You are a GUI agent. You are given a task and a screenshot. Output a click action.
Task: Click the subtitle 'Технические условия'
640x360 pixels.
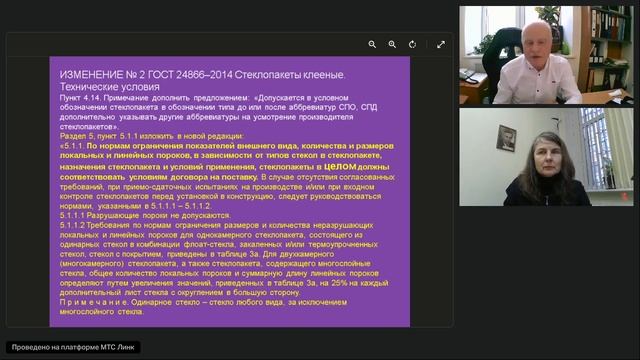tap(109, 87)
